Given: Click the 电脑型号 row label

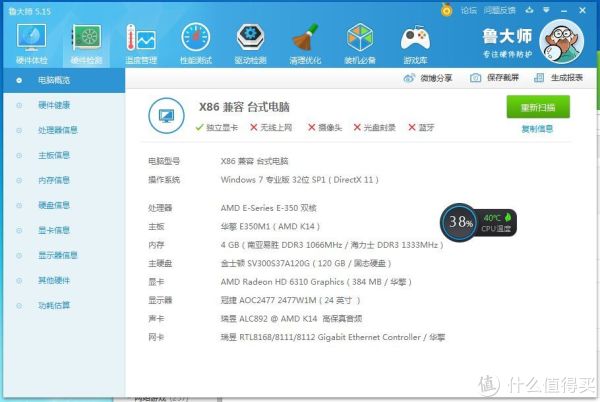Looking at the screenshot, I should coord(164,161).
